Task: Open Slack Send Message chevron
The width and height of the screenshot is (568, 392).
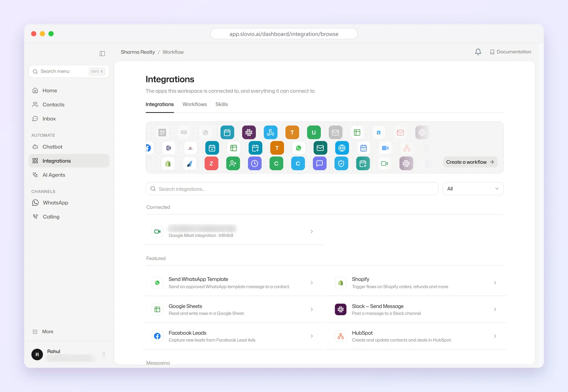Action: click(x=495, y=309)
